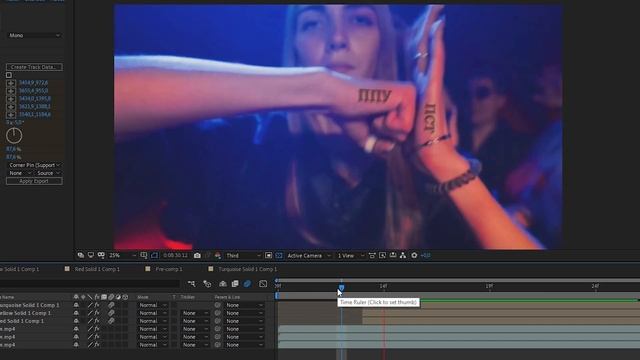
Task: Click the reset exposure icon
Action: [414, 256]
